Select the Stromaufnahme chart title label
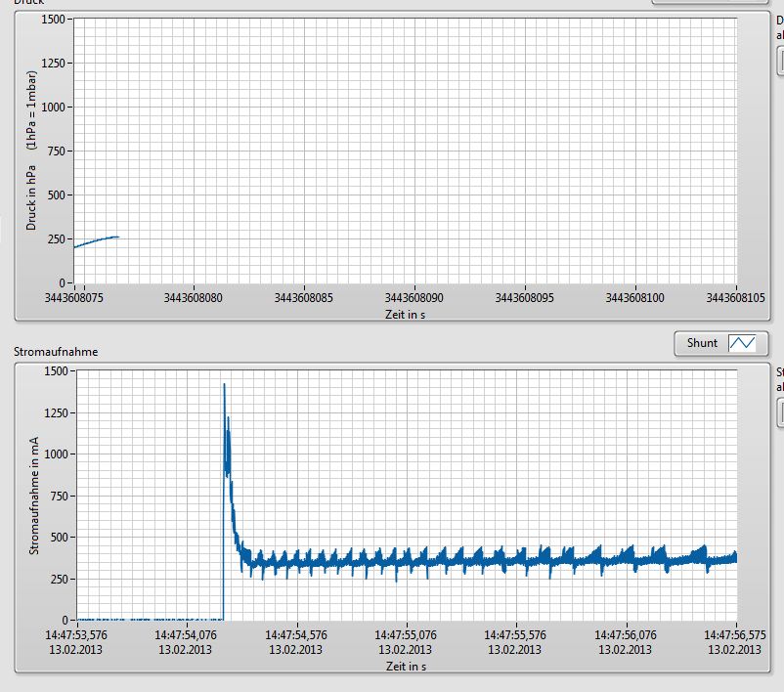This screenshot has height=692, width=784. pyautogui.click(x=56, y=352)
